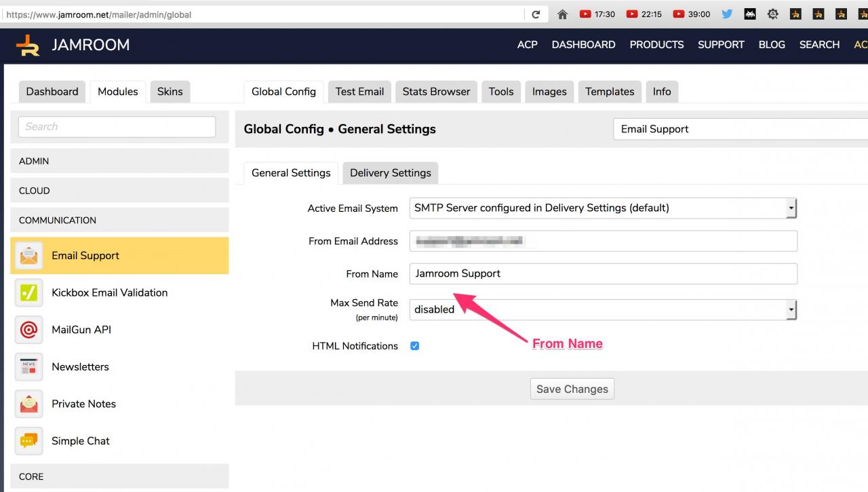
Task: Open the PRODUCTS link in top navigation
Action: coord(656,45)
